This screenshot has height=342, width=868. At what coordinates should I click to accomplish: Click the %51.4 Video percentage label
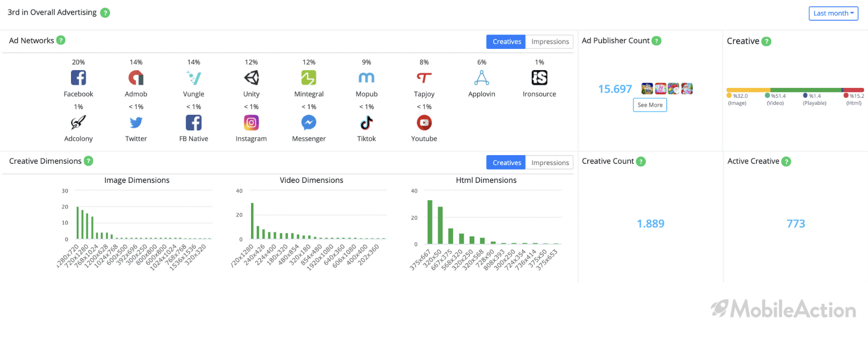click(779, 96)
